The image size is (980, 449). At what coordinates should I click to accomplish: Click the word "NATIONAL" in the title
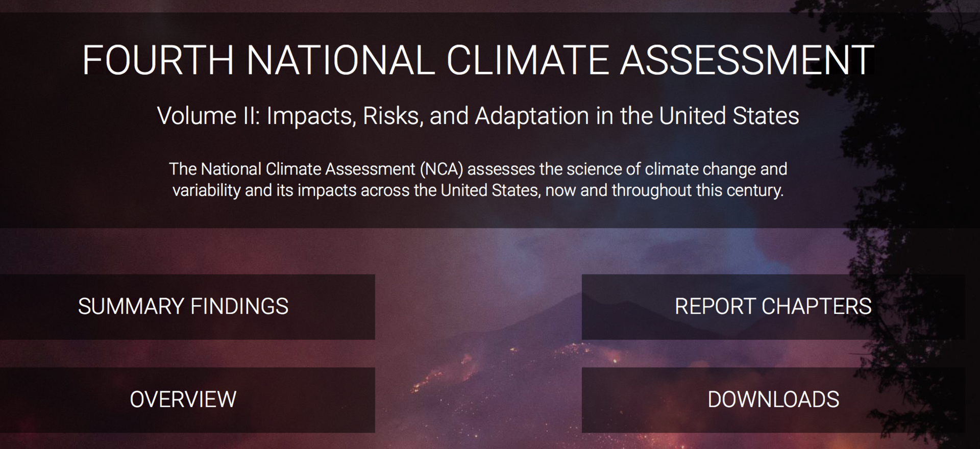click(340, 60)
